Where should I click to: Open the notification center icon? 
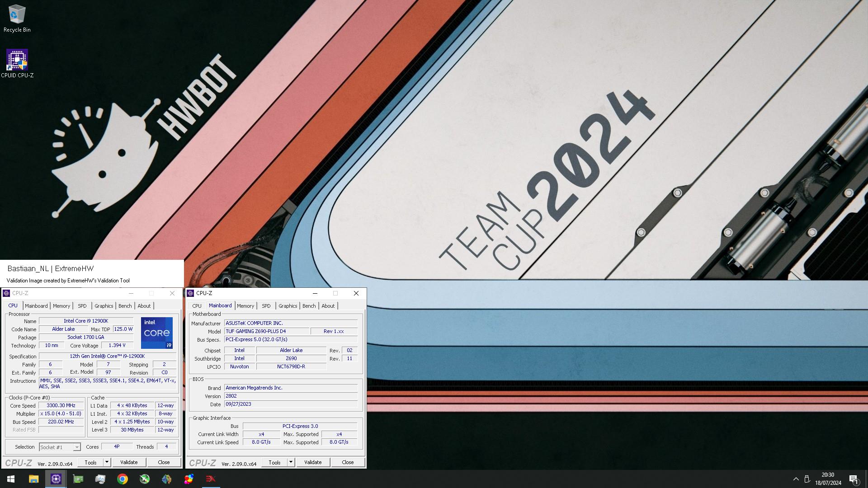(854, 479)
